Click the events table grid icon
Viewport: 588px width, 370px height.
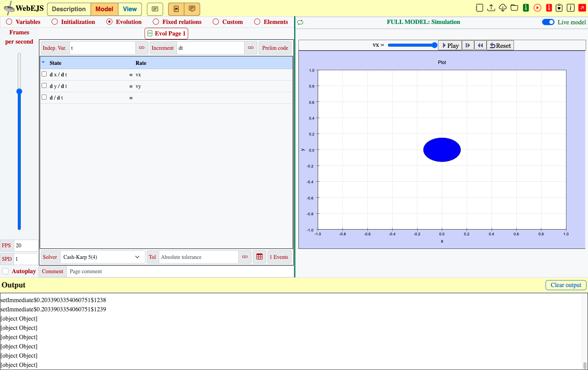[259, 257]
